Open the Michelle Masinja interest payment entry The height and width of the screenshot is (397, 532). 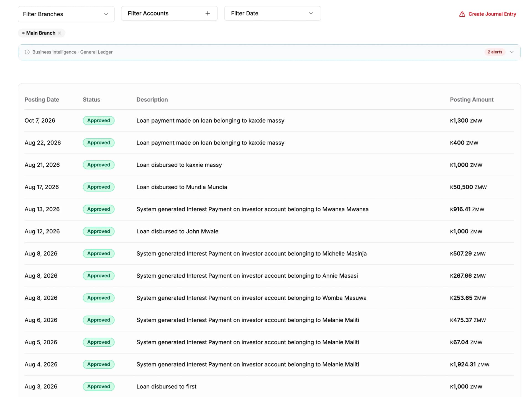[x=252, y=253]
